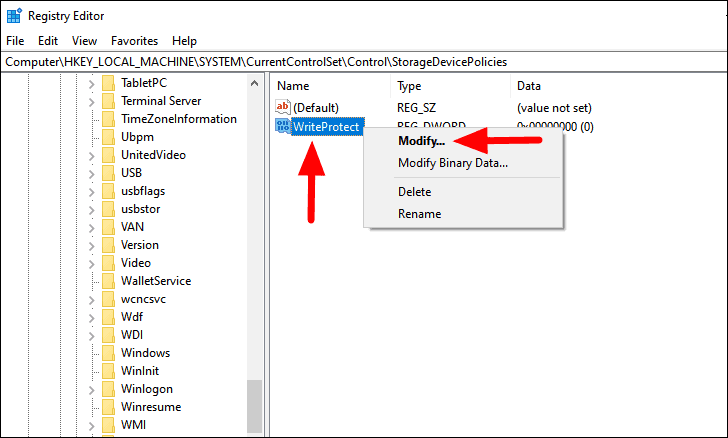Expand the usbflags tree node

91,192
